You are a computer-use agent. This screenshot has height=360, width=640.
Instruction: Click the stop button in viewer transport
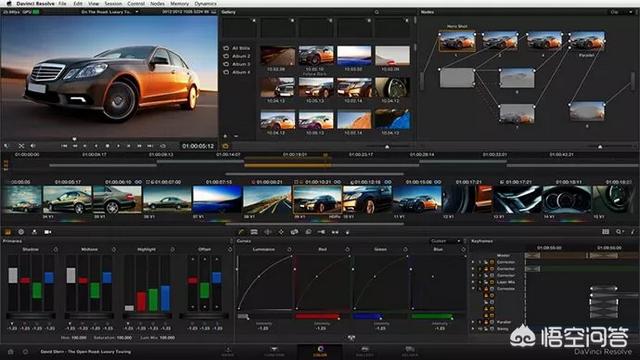pos(107,146)
